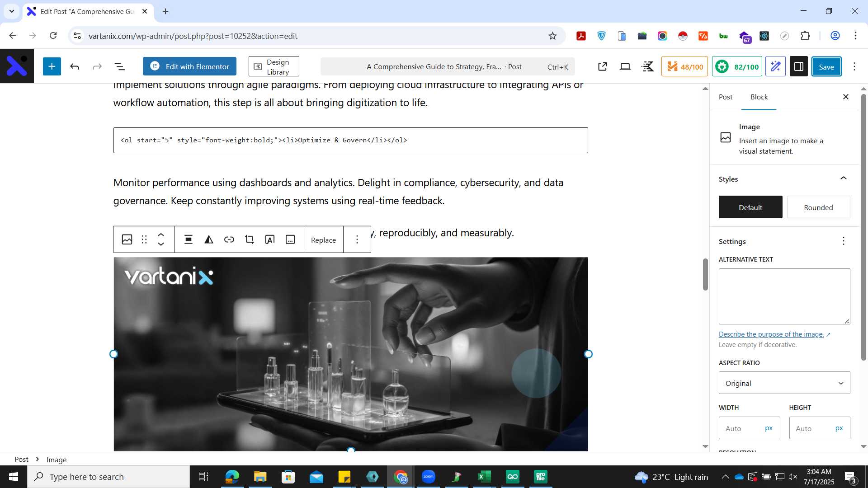
Task: Open Excel from the taskbar
Action: [484, 477]
